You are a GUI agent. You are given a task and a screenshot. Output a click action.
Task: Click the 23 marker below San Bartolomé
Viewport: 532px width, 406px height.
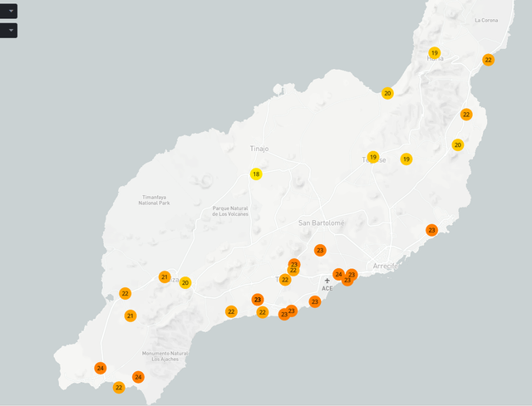[320, 251]
